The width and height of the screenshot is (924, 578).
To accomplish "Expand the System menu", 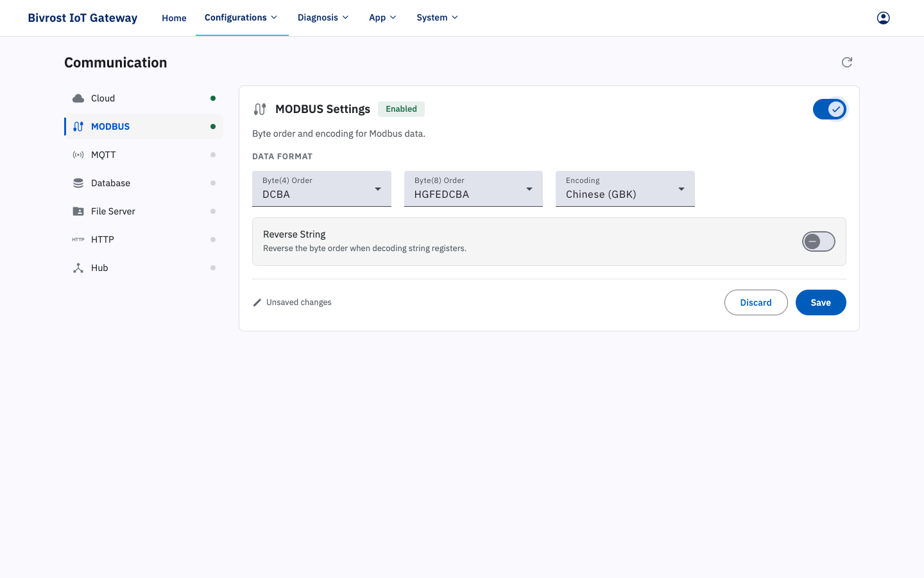I will click(437, 18).
